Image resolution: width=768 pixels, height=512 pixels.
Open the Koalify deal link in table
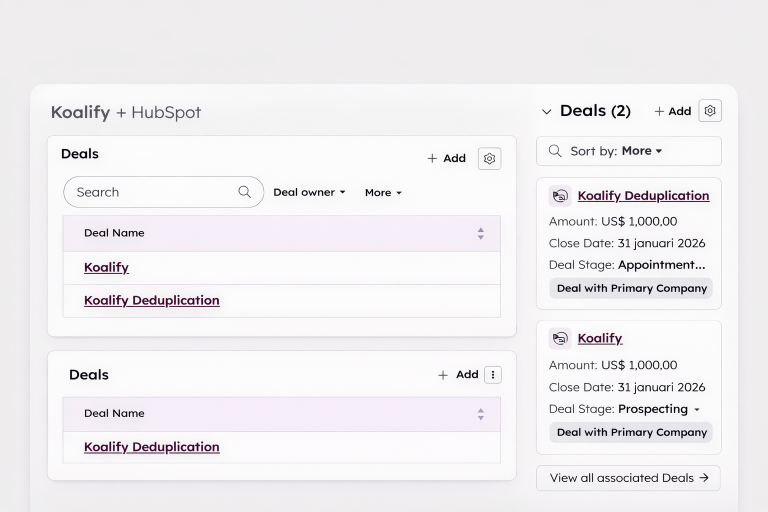tap(106, 268)
